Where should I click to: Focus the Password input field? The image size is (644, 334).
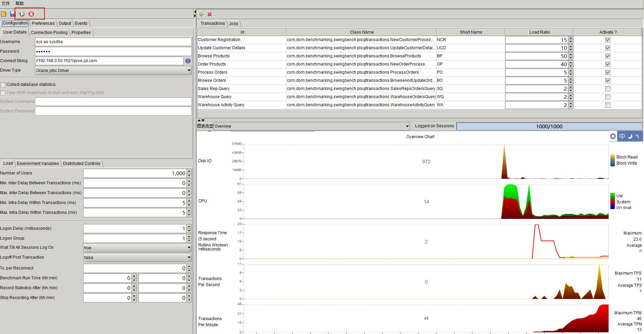(x=113, y=51)
